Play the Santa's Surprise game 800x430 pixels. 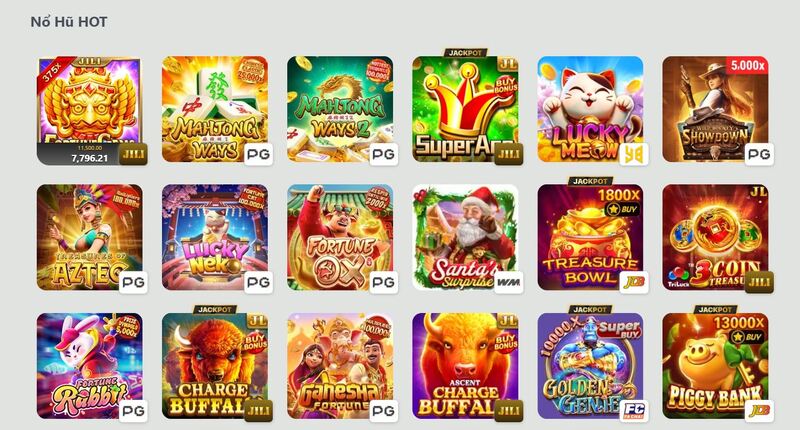click(465, 237)
